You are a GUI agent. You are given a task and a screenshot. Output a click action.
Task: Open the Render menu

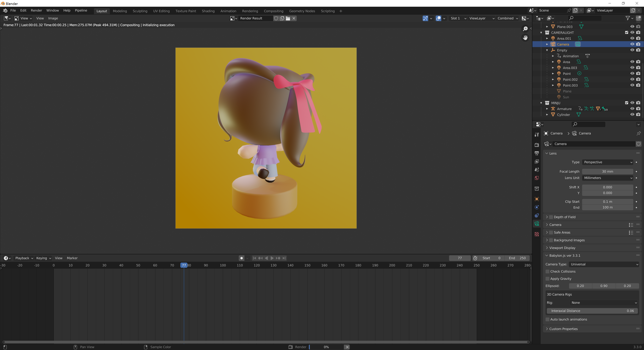click(x=36, y=11)
